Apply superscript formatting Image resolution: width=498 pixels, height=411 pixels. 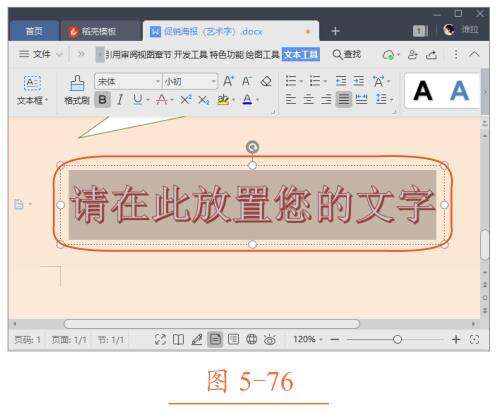pos(186,99)
